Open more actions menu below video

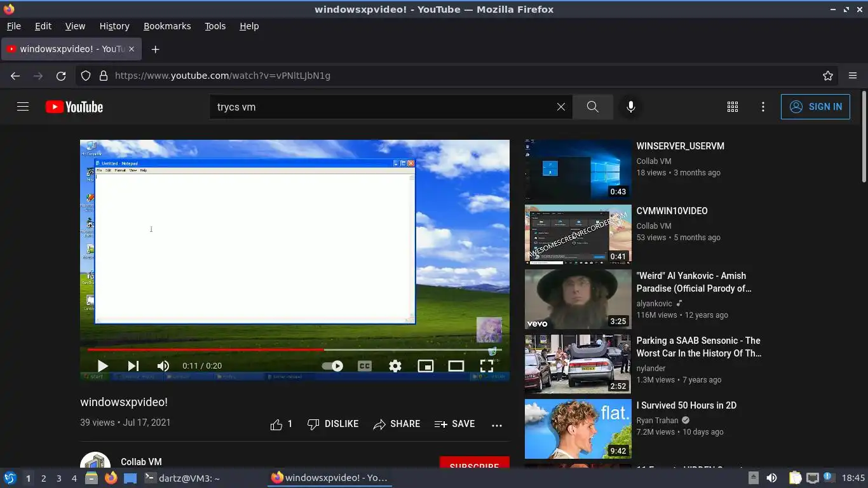point(497,424)
